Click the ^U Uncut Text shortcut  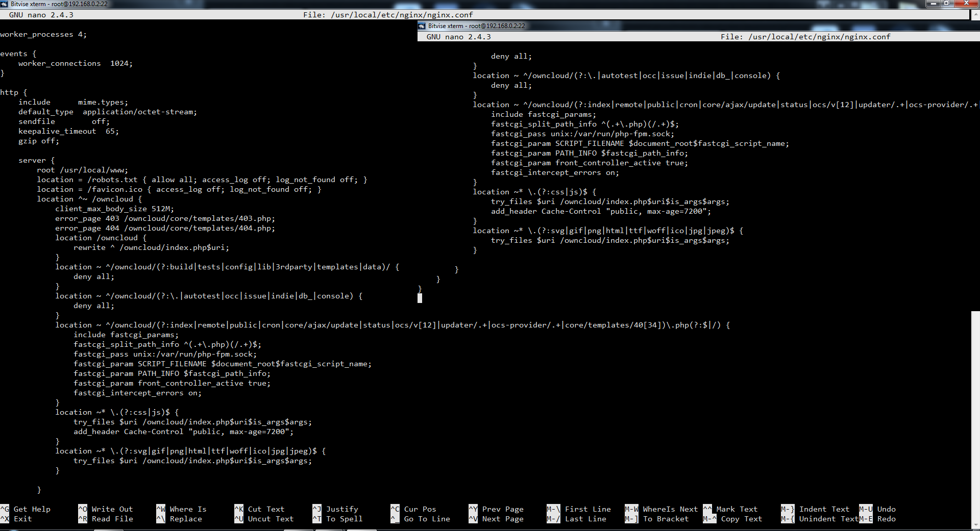[264, 519]
